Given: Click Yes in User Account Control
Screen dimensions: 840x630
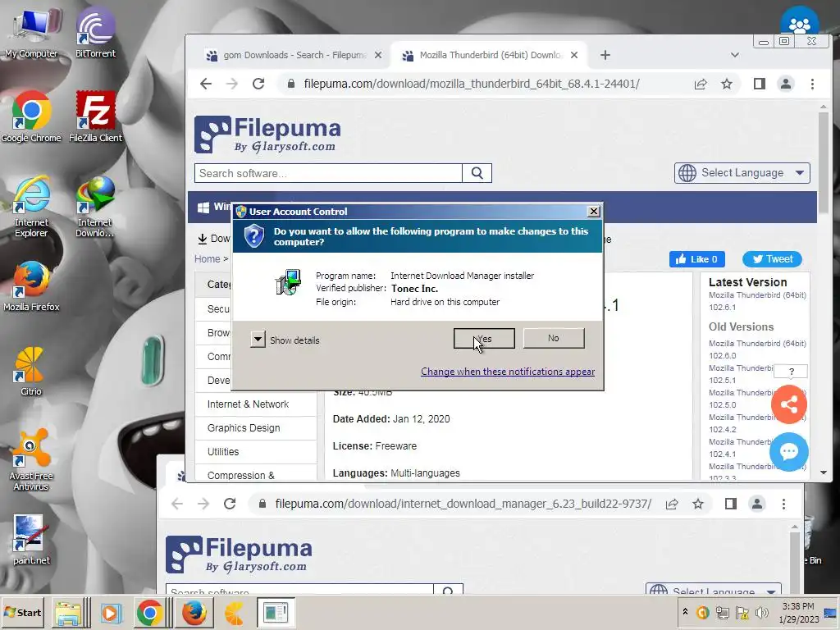Looking at the screenshot, I should 484,339.
